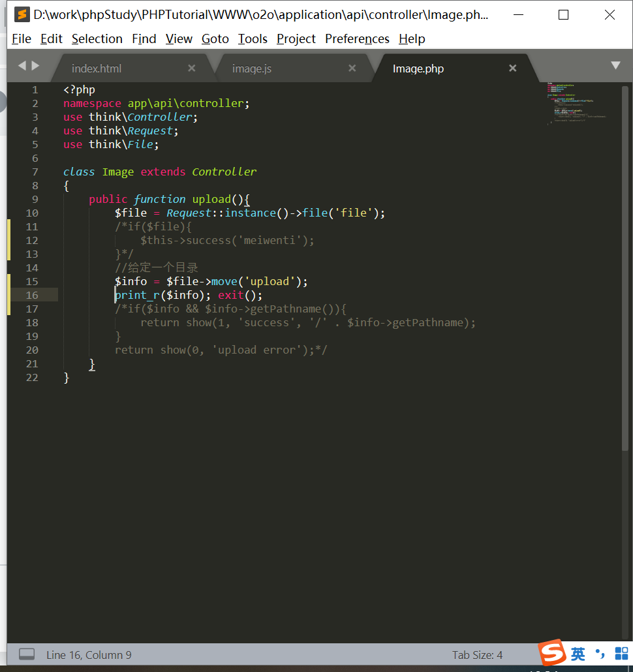Screen dimensions: 633x672
Task: Toggle Sogou punctuation mode icon
Action: (600, 654)
